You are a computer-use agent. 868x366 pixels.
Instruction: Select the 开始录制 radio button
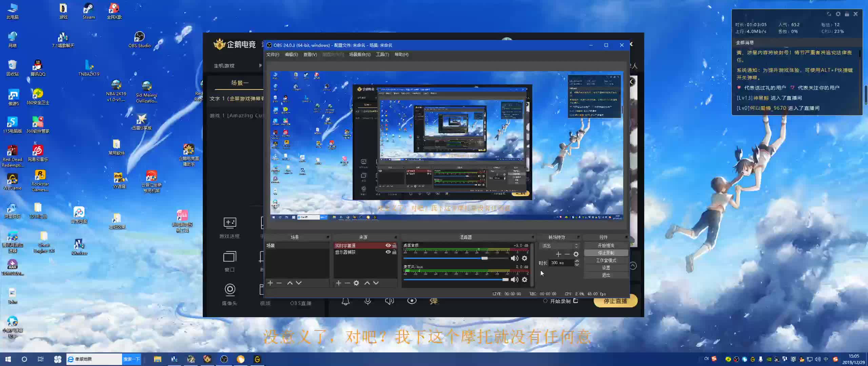[x=545, y=301]
